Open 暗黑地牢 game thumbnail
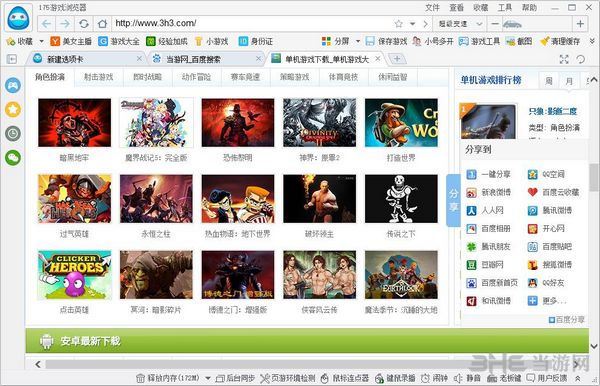Image resolution: width=600 pixels, height=386 pixels. (x=75, y=123)
